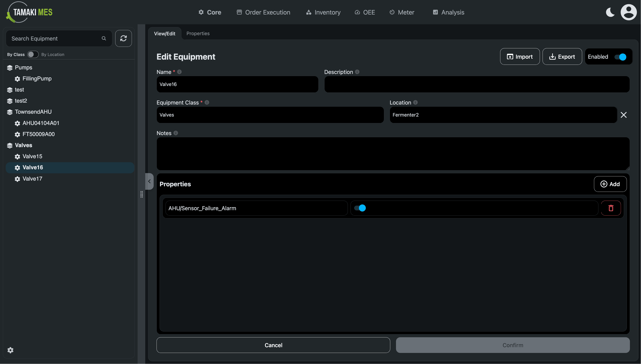
Task: Click the Confirm button
Action: click(x=513, y=345)
